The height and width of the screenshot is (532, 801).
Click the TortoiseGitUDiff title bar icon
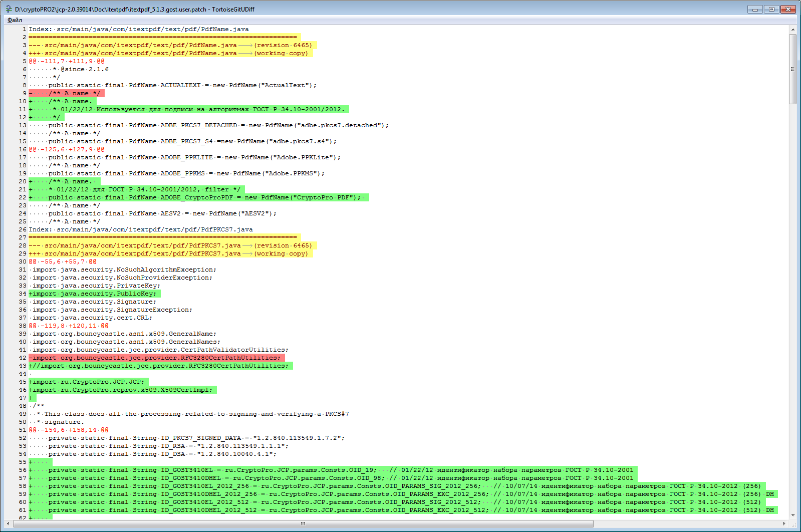pos(9,9)
